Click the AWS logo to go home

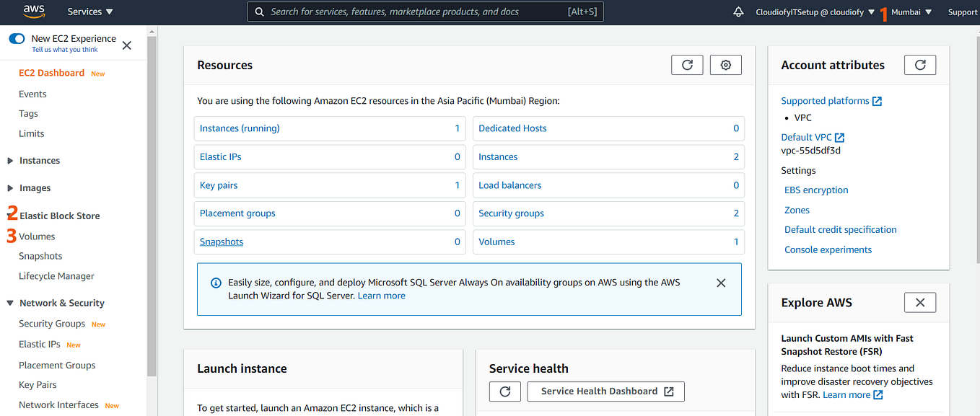click(33, 12)
